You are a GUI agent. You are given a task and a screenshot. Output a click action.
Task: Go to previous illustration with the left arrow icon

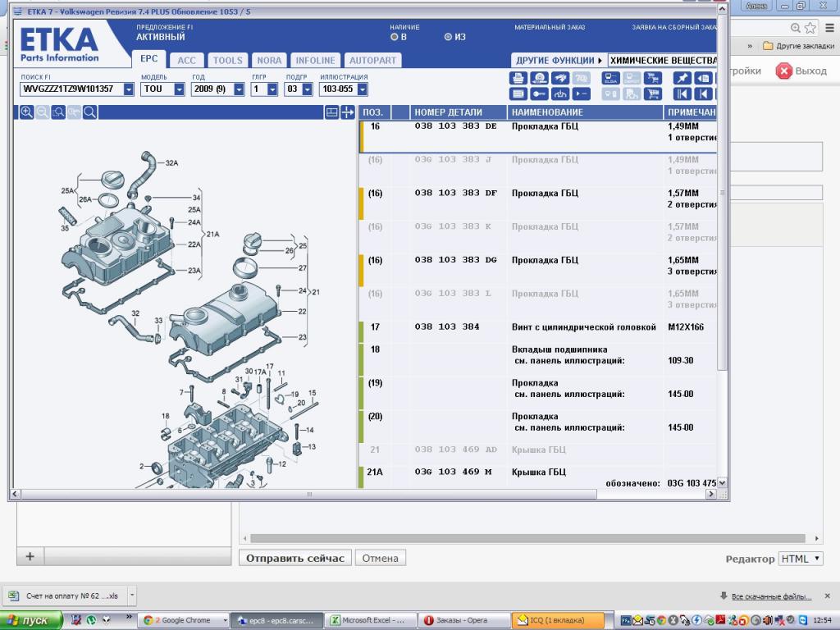(x=703, y=94)
